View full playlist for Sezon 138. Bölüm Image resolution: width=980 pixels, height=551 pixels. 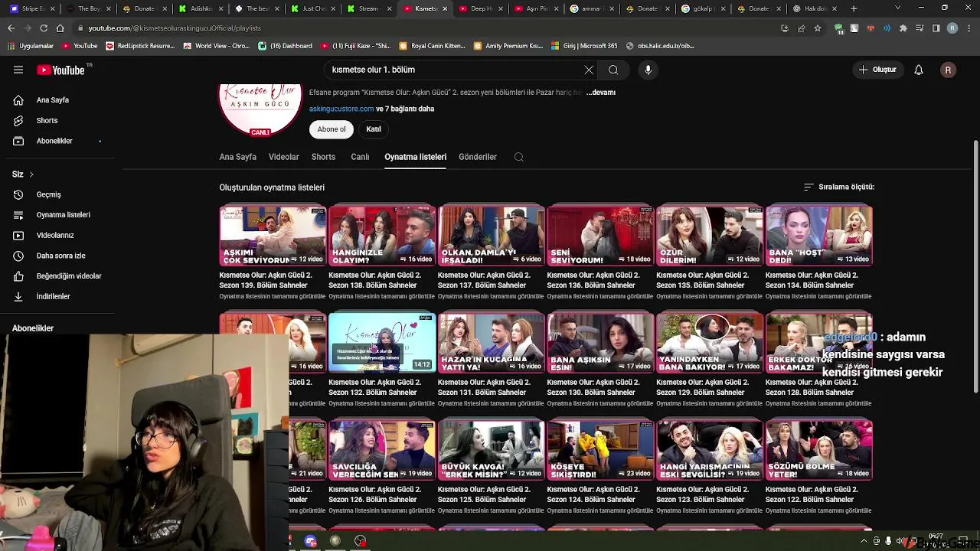pos(382,296)
